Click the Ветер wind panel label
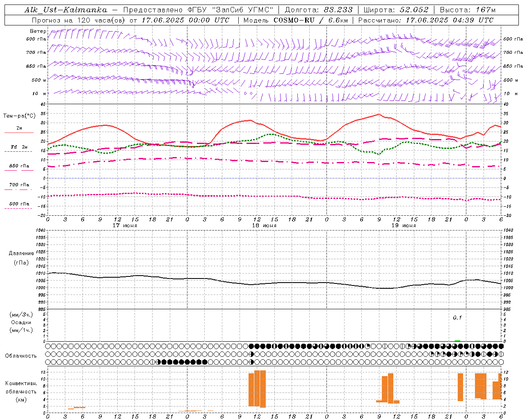 tap(38, 31)
